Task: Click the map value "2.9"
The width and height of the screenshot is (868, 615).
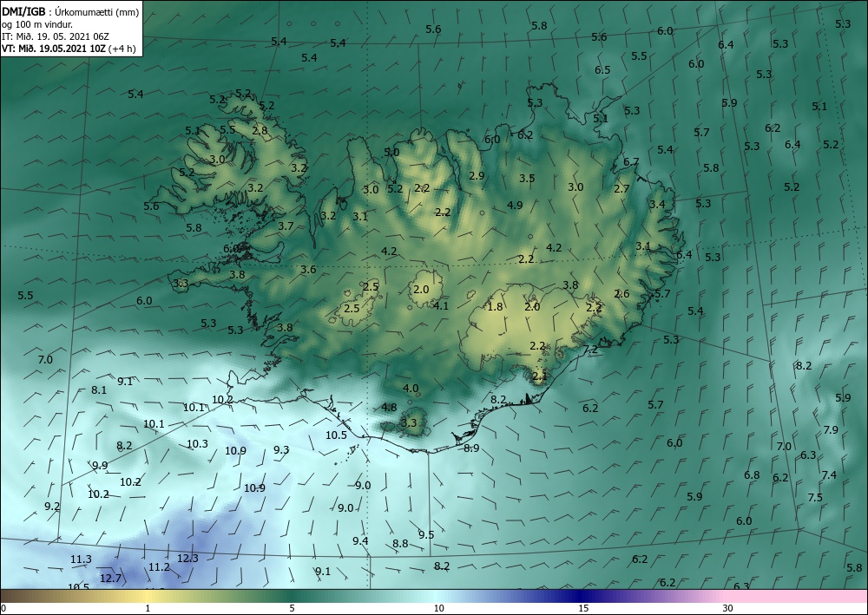Action: (477, 176)
